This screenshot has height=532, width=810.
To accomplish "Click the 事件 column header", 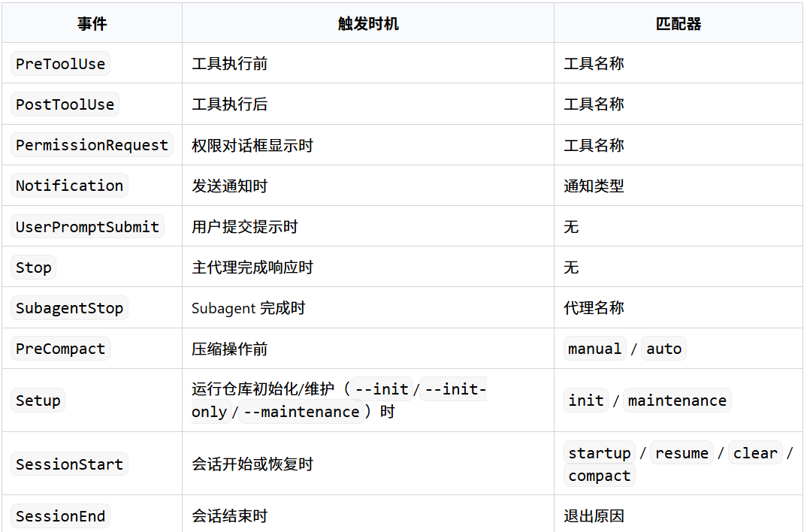I will point(92,24).
